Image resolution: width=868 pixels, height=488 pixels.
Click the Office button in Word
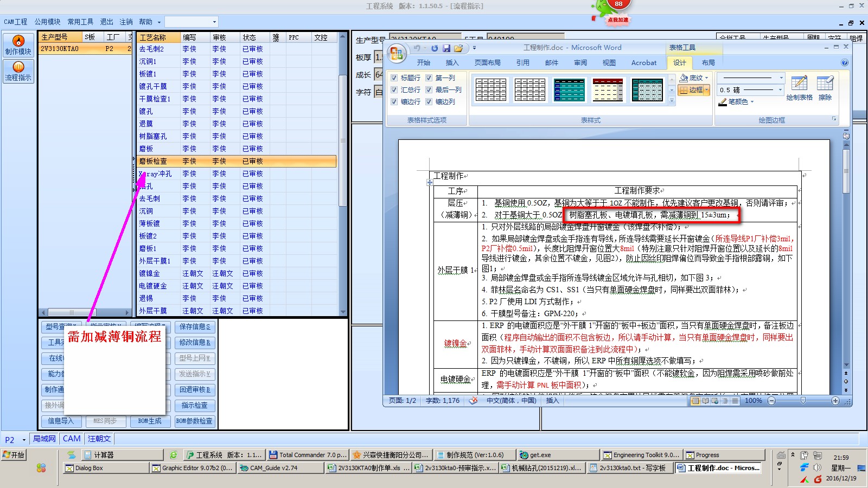click(396, 53)
